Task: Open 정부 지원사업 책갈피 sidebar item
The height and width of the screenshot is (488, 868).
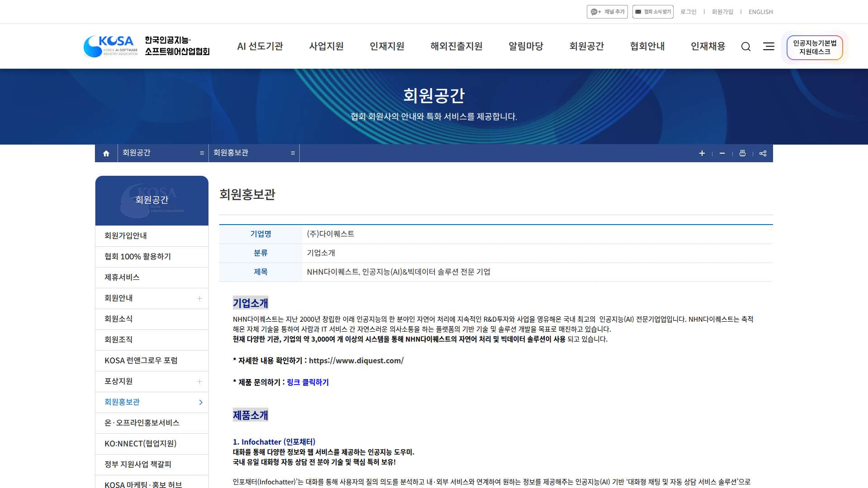Action: [152, 465]
